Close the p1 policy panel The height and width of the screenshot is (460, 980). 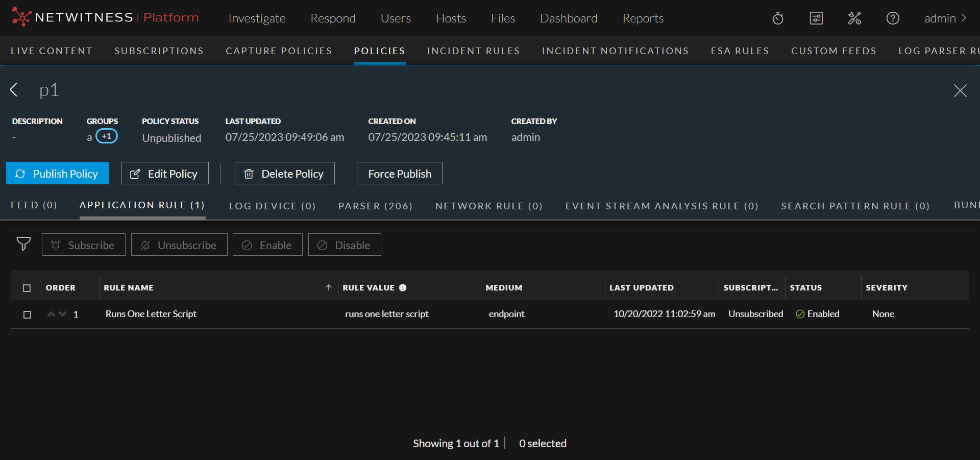pos(960,90)
